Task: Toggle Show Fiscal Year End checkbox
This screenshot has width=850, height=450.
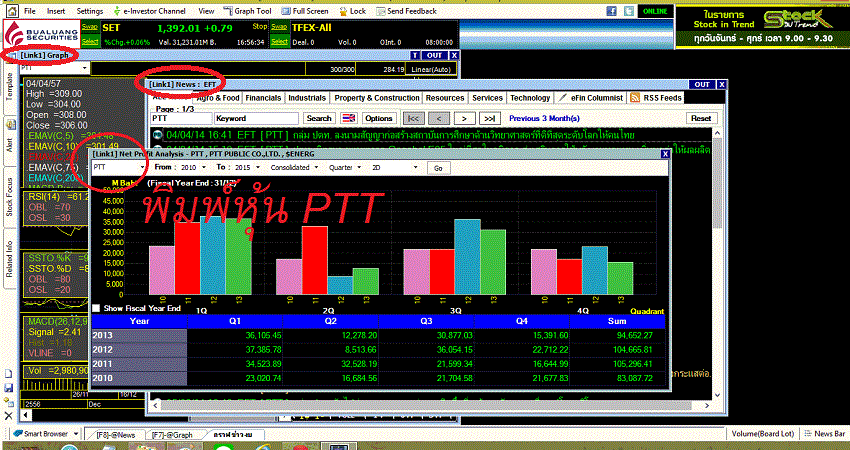Action: (x=96, y=308)
